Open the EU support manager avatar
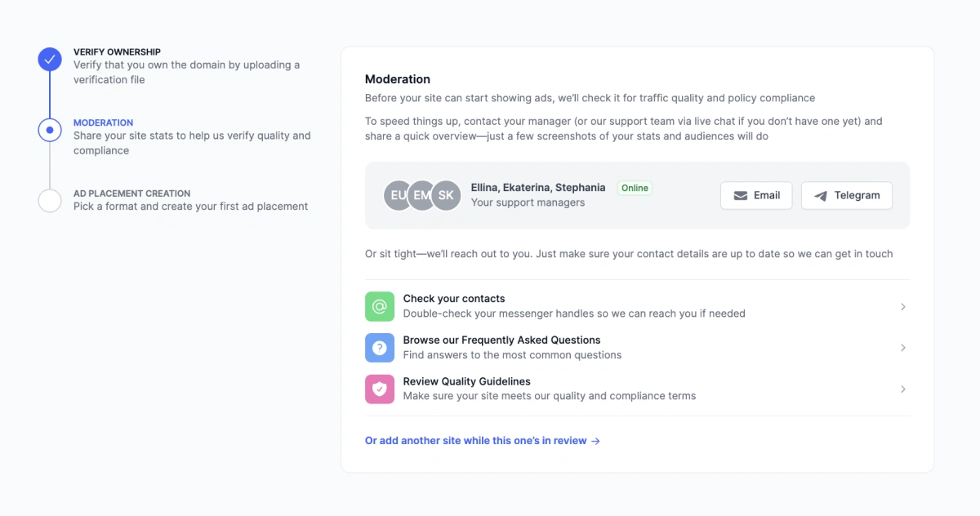Screen dimensions: 980x516 398,195
